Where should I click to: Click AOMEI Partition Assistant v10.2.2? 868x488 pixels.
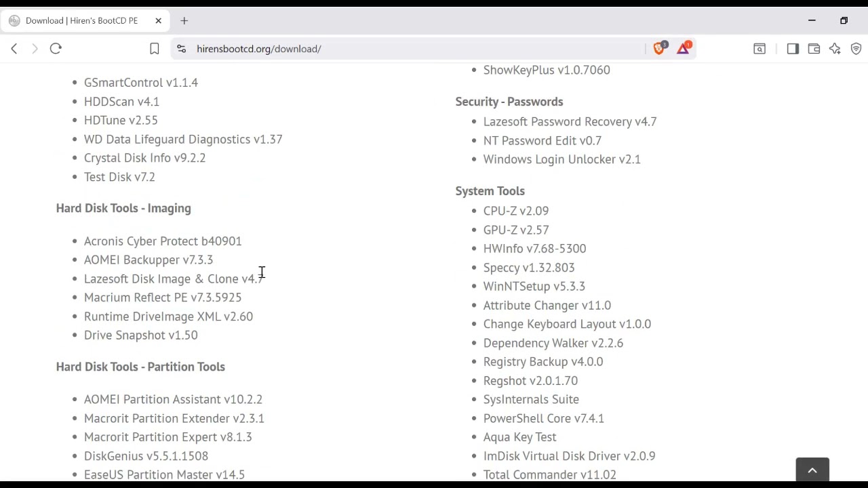pyautogui.click(x=173, y=399)
